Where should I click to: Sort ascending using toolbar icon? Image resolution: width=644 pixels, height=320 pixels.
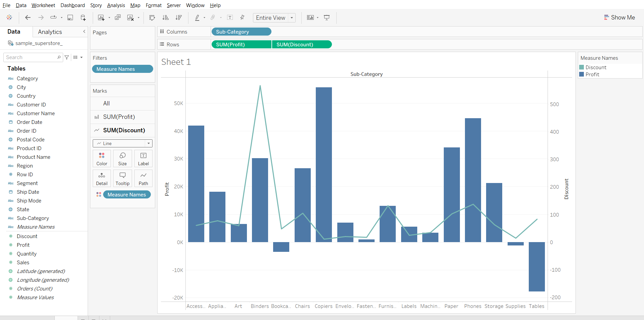(165, 18)
